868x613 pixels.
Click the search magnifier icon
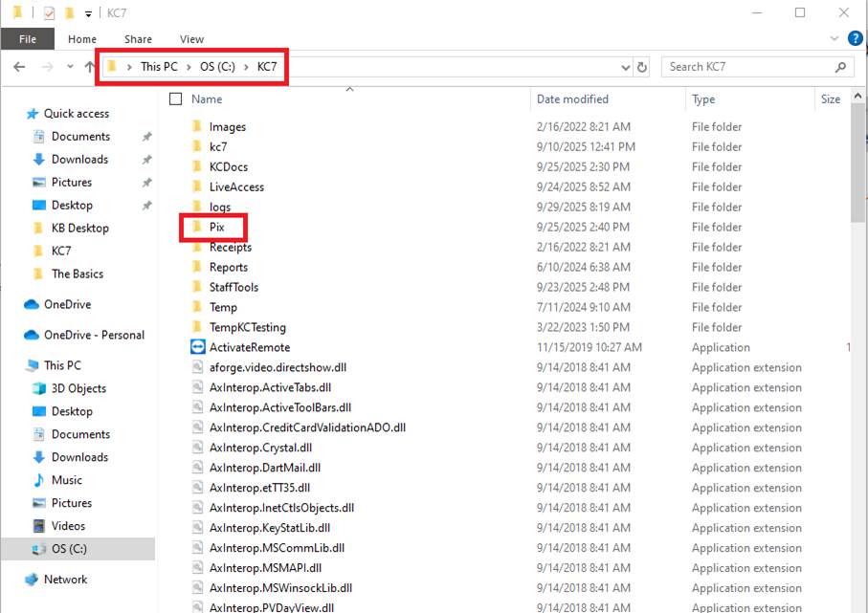tap(841, 67)
